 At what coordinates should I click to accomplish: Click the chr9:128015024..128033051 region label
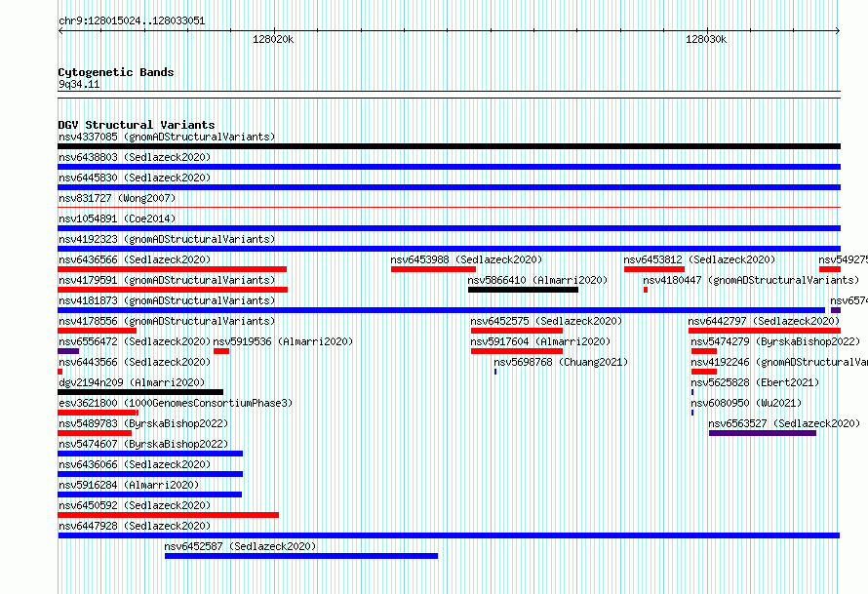pyautogui.click(x=132, y=21)
